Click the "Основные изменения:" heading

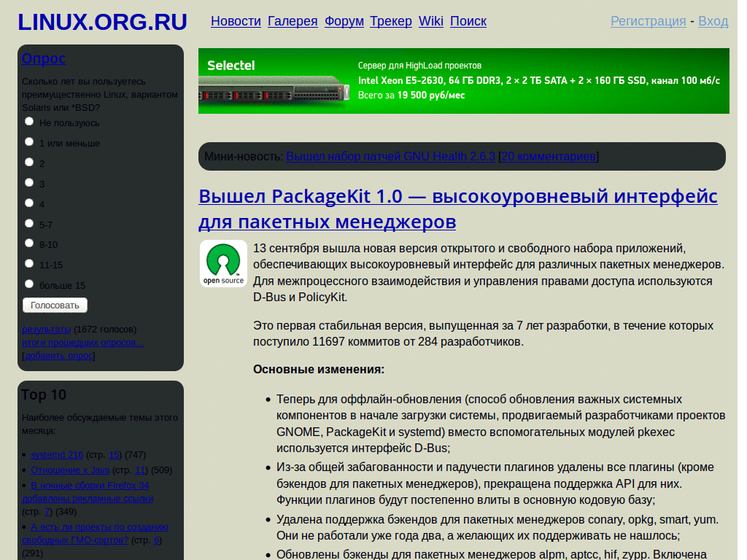[x=319, y=370]
